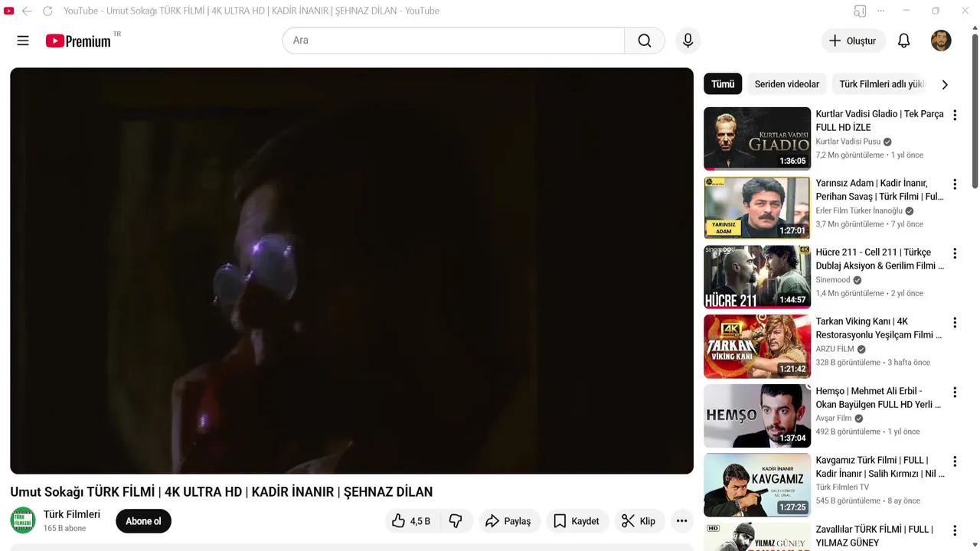Screen dimensions: 980x551
Task: Click Kurtlar Vadisi Gladio video title
Action: pyautogui.click(x=880, y=121)
